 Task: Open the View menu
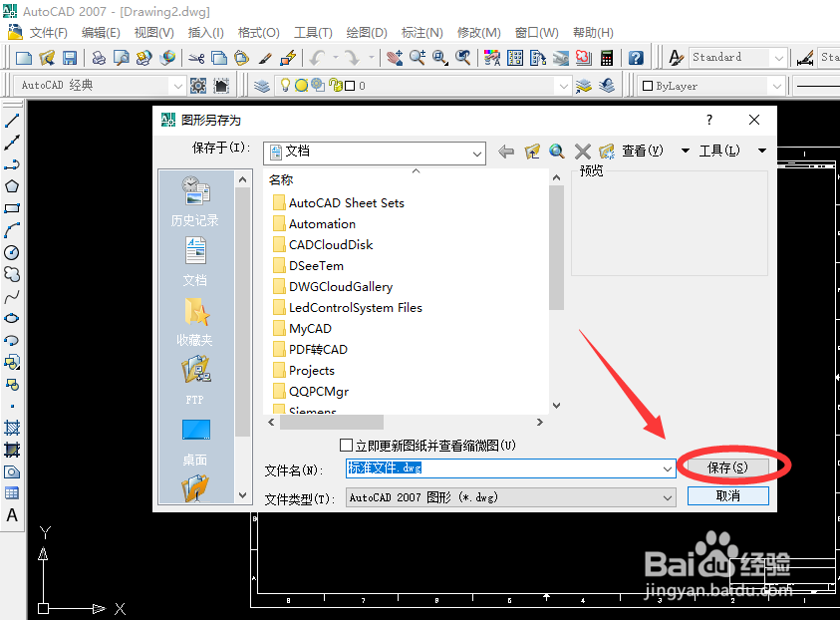[153, 33]
